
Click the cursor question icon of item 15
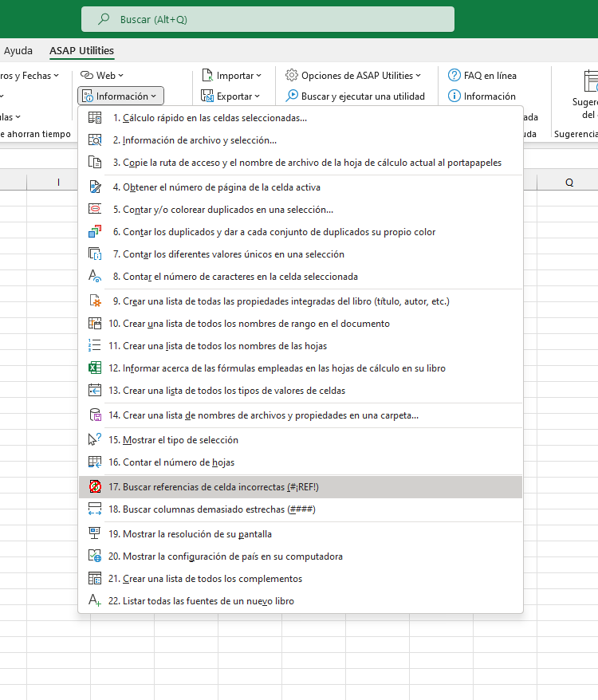click(95, 440)
